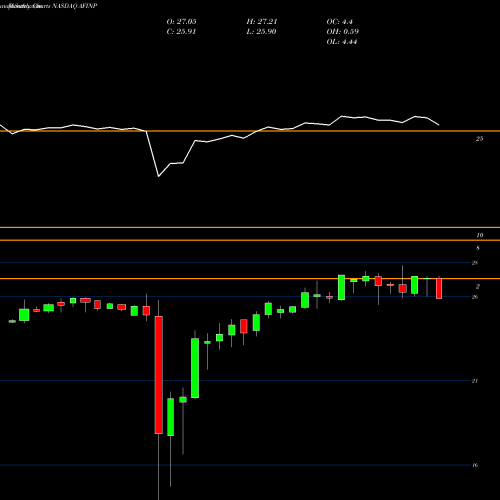Click the axis label 8 below the orange line
Screen dimensions: 500x500
click(x=478, y=248)
